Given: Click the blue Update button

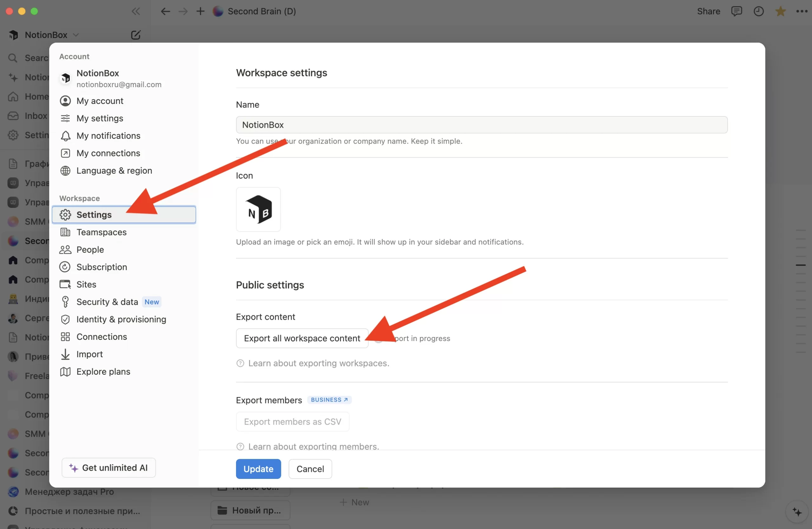Looking at the screenshot, I should coord(258,469).
